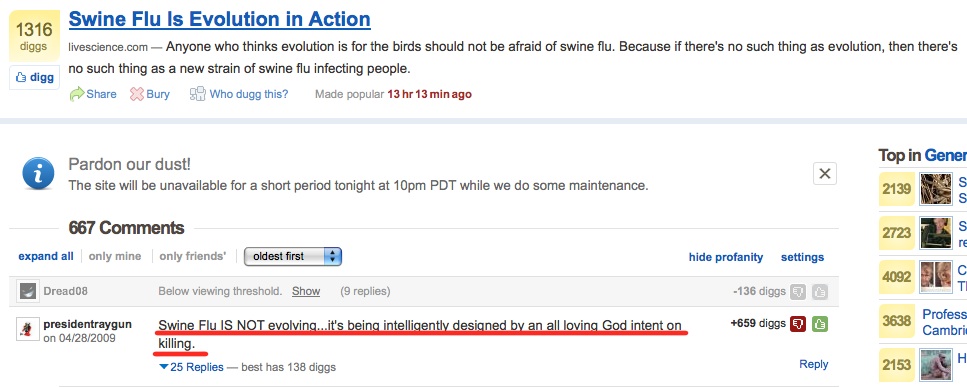Click greyed thumbs-up on Dread08 comment
The width and height of the screenshot is (967, 387).
[x=820, y=291]
